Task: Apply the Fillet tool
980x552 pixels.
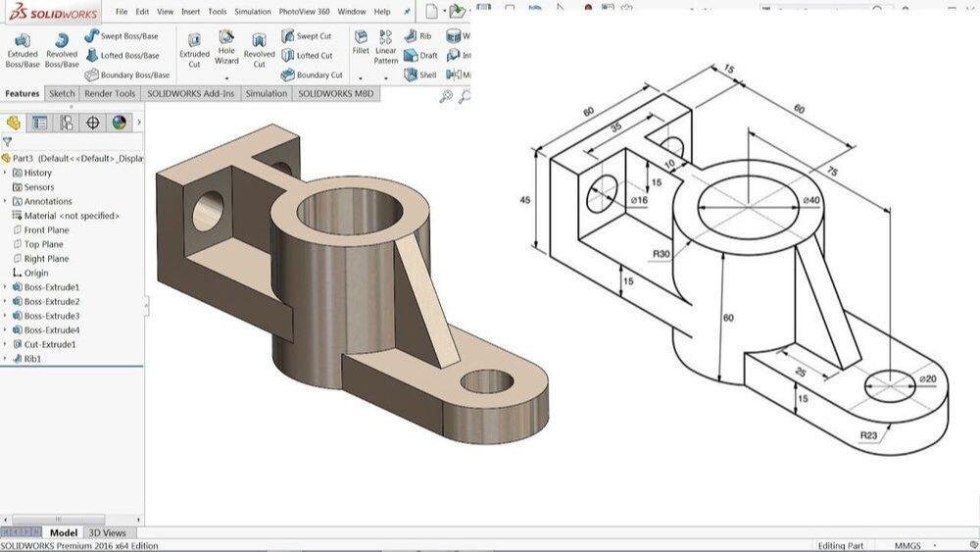Action: click(x=361, y=43)
